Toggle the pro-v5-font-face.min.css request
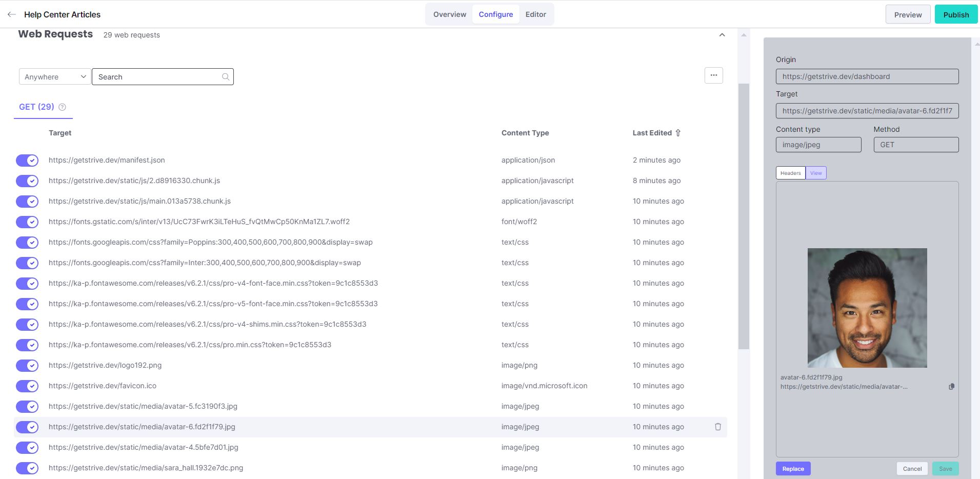Screen dimensions: 980x479 27,304
